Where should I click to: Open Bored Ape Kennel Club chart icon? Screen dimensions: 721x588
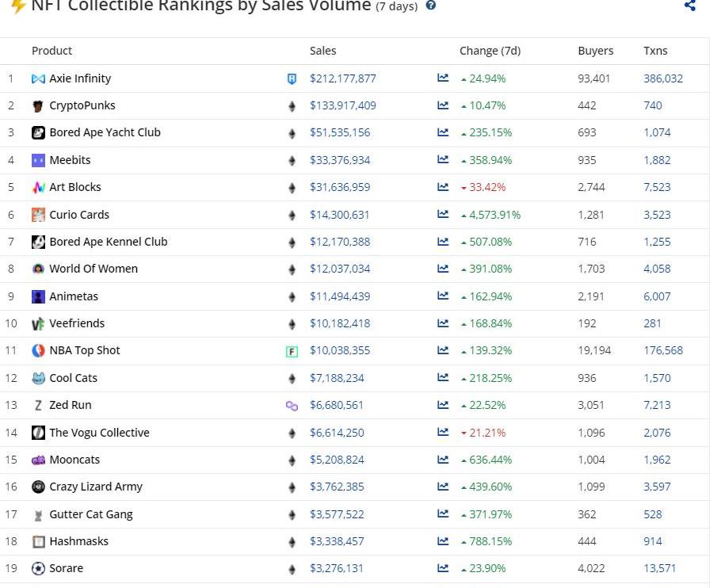[443, 242]
